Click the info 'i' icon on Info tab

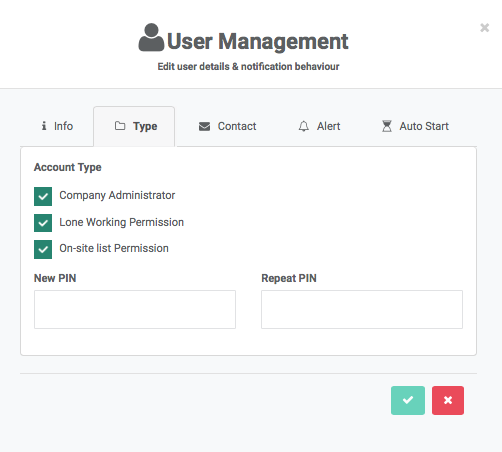tap(44, 126)
